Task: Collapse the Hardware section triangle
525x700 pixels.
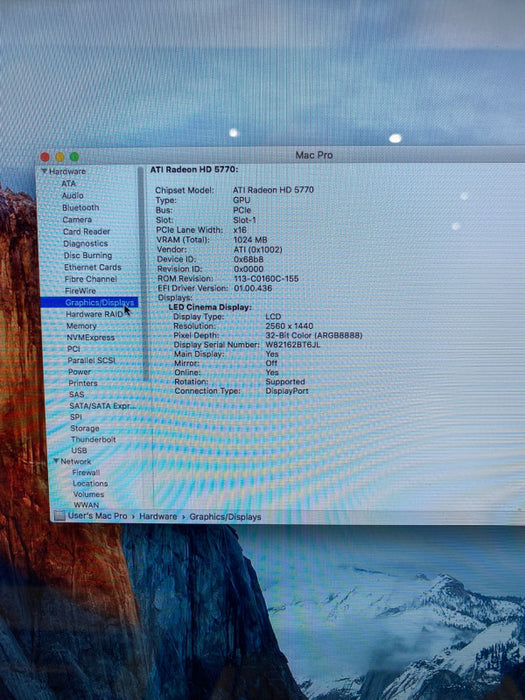Action: point(44,171)
